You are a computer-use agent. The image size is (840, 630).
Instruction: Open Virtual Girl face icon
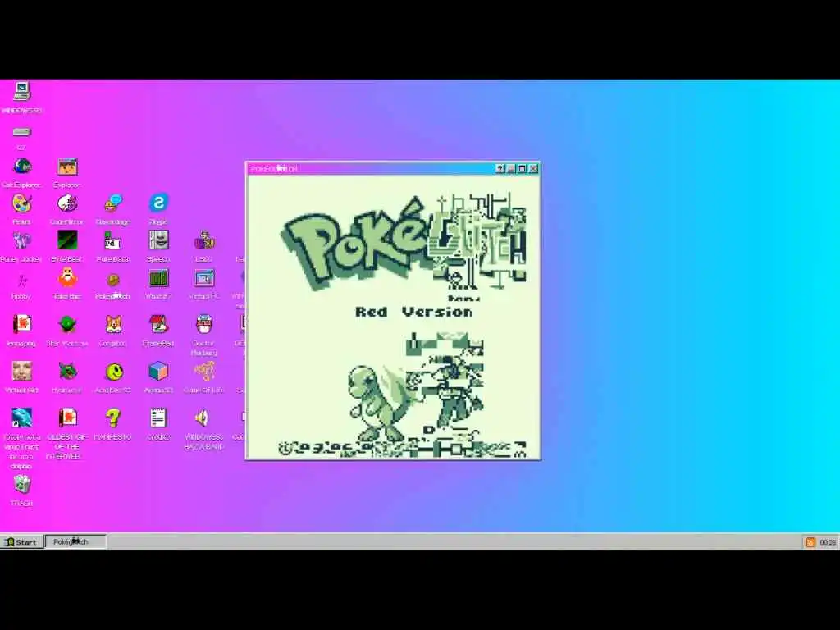tap(22, 371)
